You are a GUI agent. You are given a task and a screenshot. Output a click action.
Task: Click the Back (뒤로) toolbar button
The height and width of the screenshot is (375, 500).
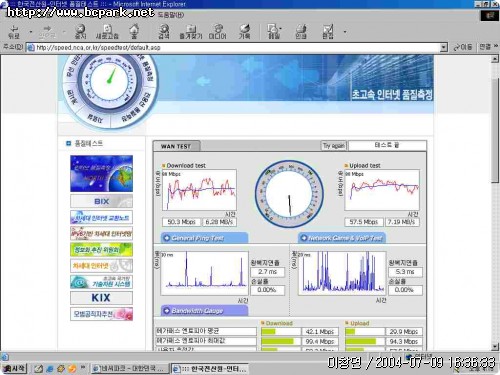click(x=14, y=32)
